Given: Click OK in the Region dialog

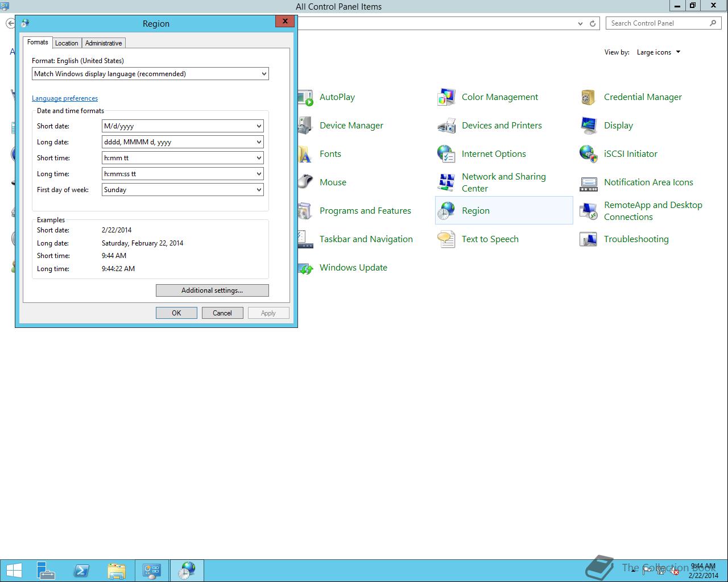Looking at the screenshot, I should (x=176, y=313).
